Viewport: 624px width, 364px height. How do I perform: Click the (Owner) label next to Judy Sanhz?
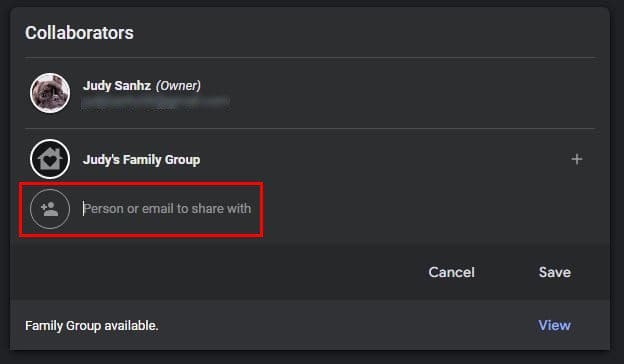tap(178, 86)
